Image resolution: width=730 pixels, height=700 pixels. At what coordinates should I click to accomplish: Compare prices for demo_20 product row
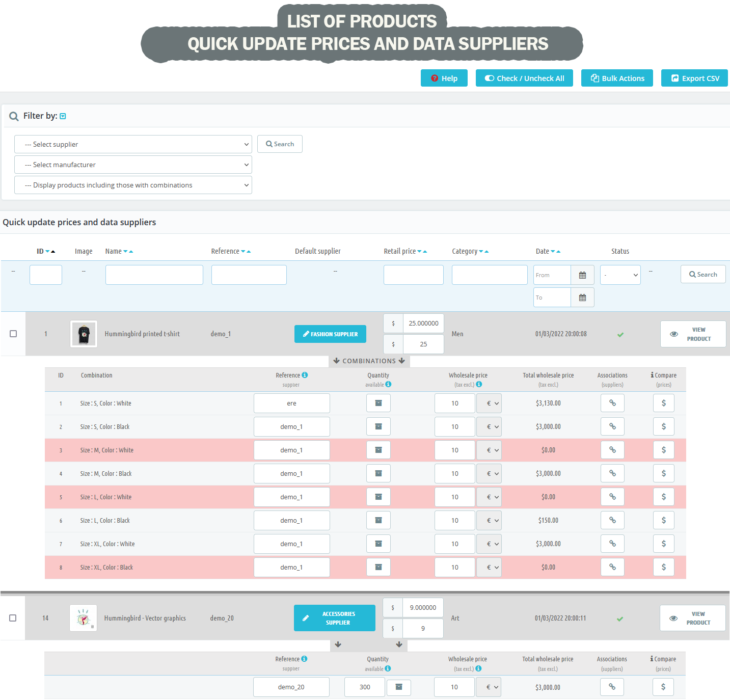click(x=663, y=687)
